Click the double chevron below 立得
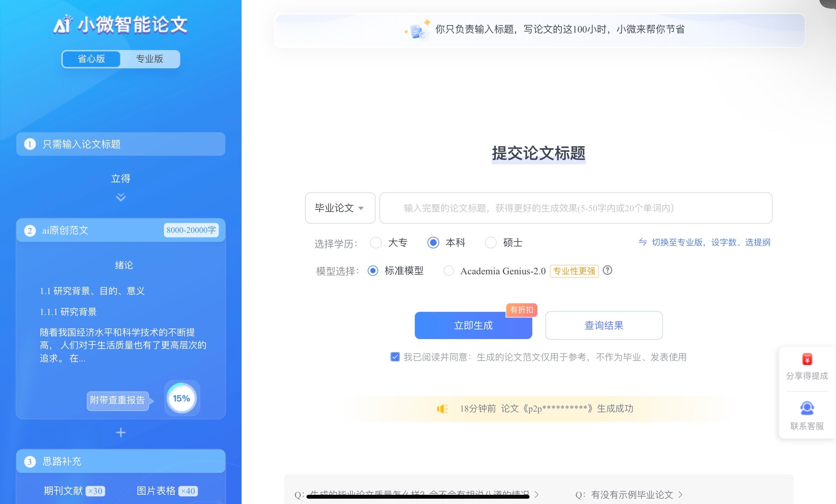 click(121, 197)
